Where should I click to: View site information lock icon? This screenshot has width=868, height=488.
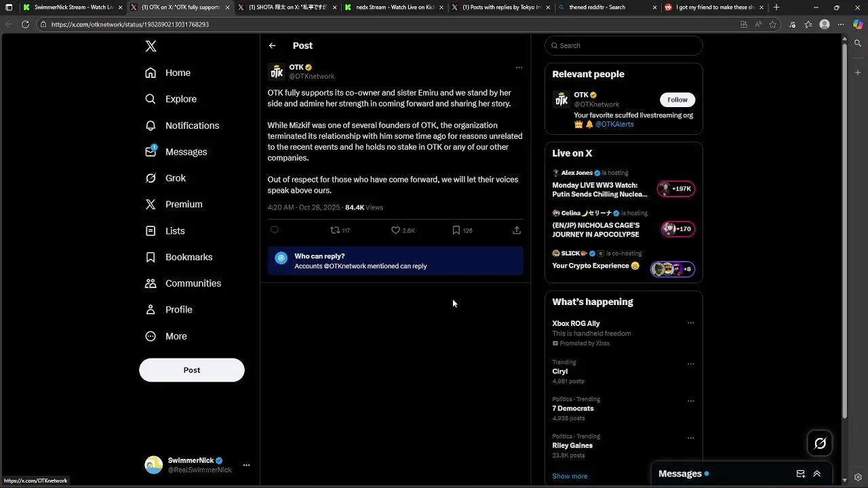point(43,24)
